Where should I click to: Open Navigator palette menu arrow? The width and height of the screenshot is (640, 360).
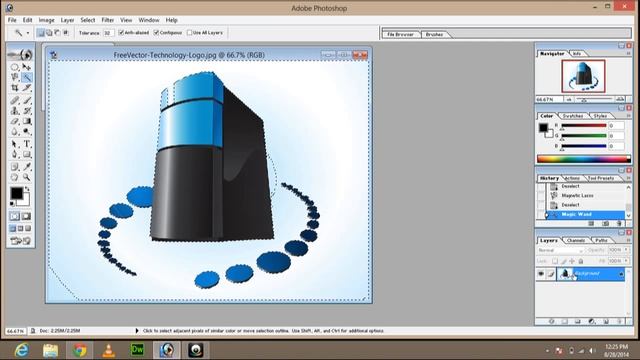point(629,53)
